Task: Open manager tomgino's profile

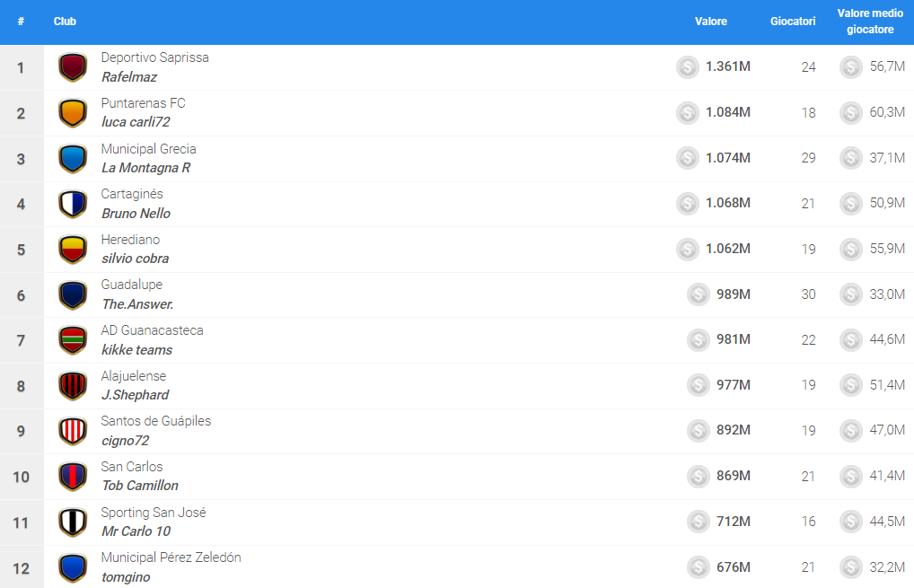Action: coord(126,577)
